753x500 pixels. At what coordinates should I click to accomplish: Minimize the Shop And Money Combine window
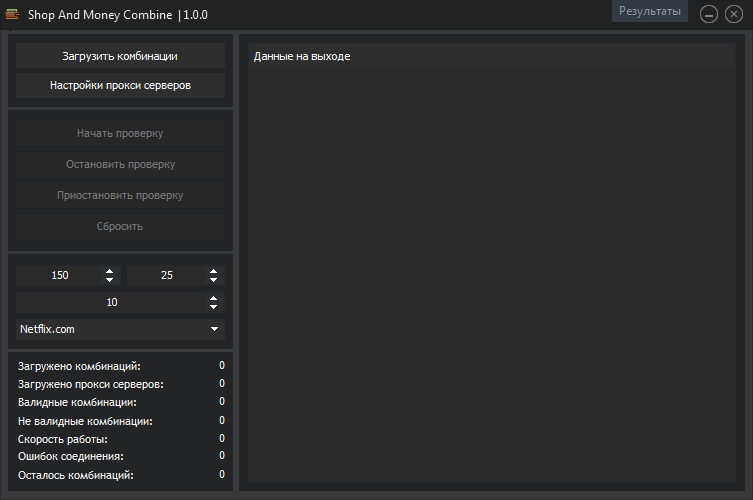coord(709,14)
